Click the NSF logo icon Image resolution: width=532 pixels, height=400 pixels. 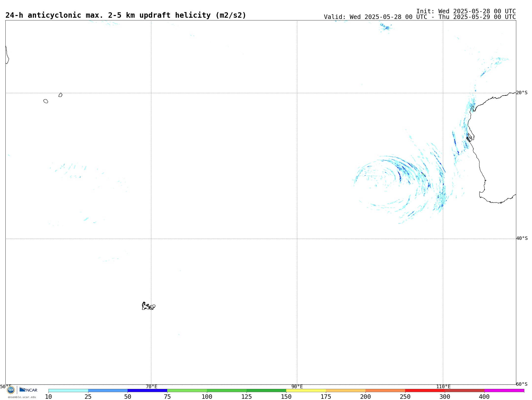point(11,390)
